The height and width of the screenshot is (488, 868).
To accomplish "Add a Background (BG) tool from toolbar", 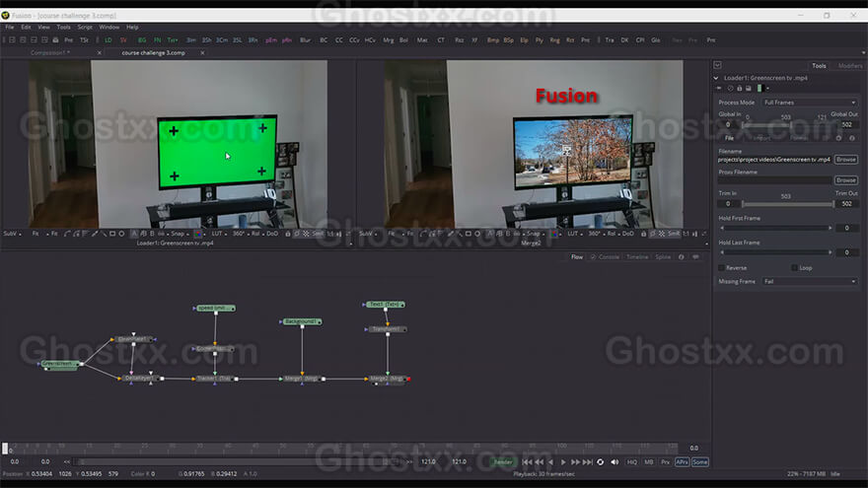I will [142, 40].
